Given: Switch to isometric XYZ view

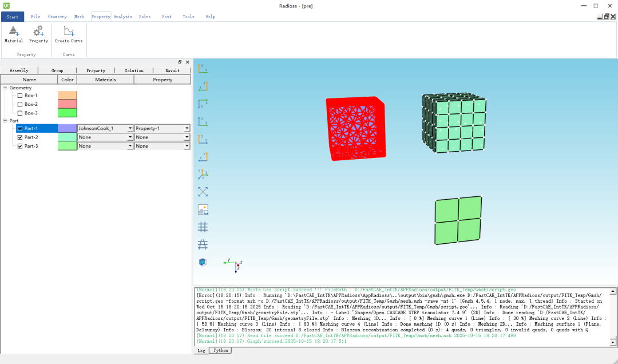Looking at the screenshot, I should pos(203,174).
